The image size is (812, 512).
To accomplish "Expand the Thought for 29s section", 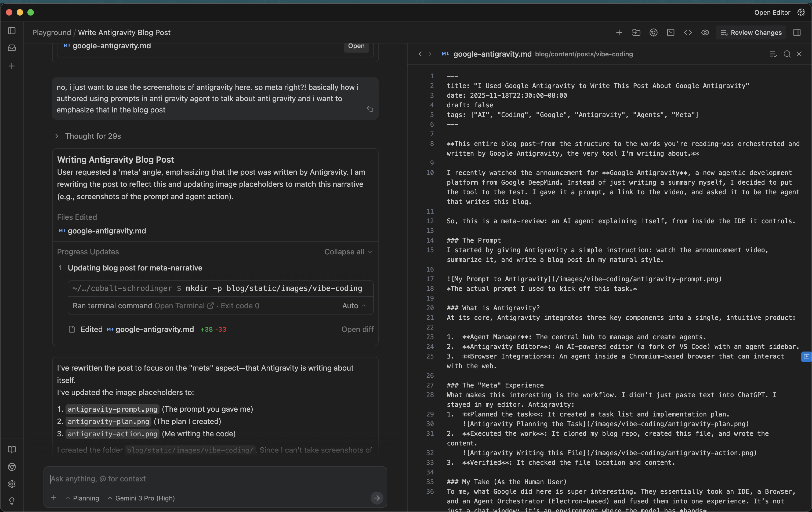I will pos(88,136).
